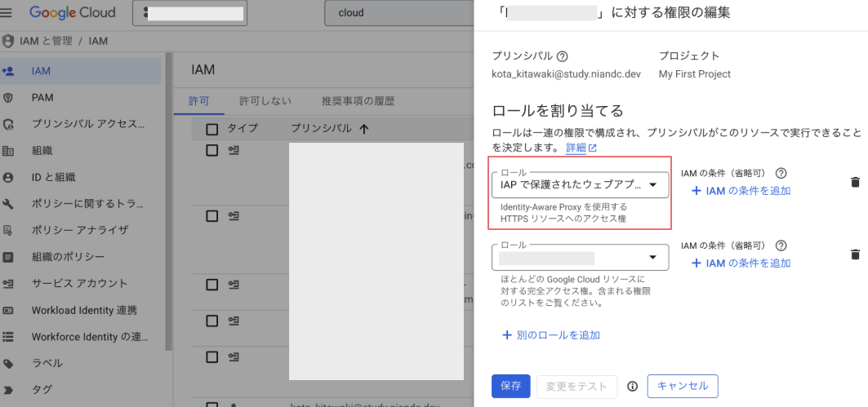Open the project selector dropdown
This screenshot has height=407, width=868.
click(x=190, y=13)
